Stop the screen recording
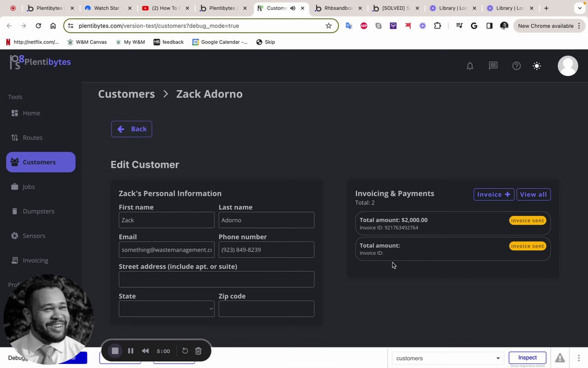 [x=115, y=351]
